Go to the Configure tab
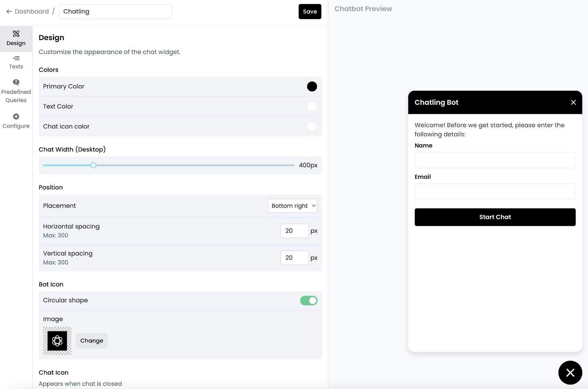This screenshot has width=588, height=389. pyautogui.click(x=16, y=121)
